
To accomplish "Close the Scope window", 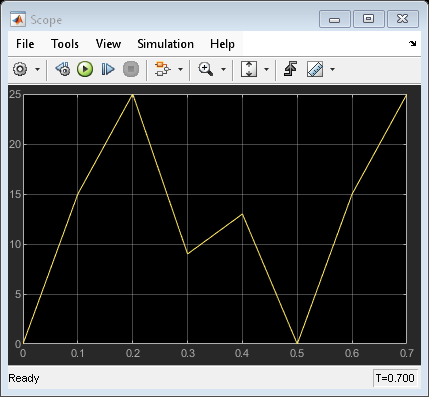I will (x=403, y=19).
